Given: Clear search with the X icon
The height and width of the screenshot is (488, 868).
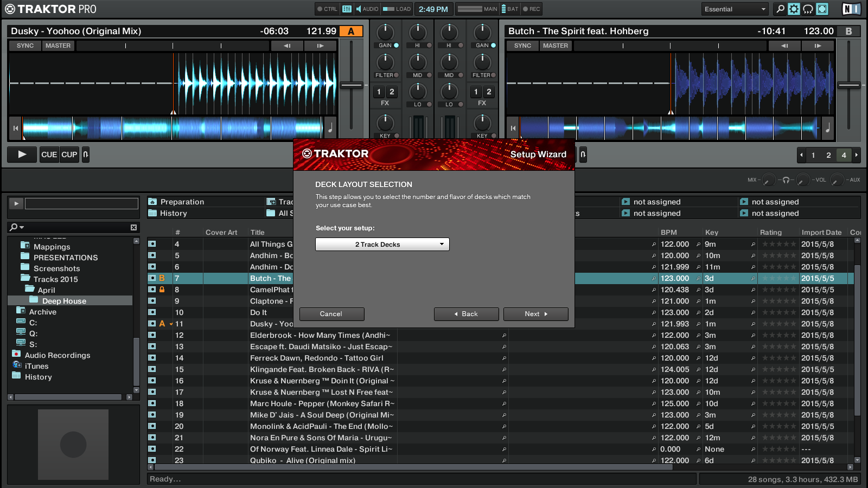Looking at the screenshot, I should click(133, 227).
